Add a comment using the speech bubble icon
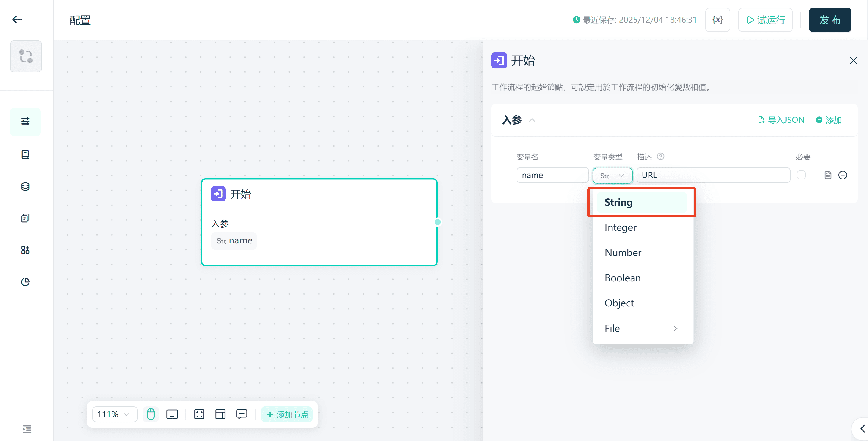 [x=242, y=414]
